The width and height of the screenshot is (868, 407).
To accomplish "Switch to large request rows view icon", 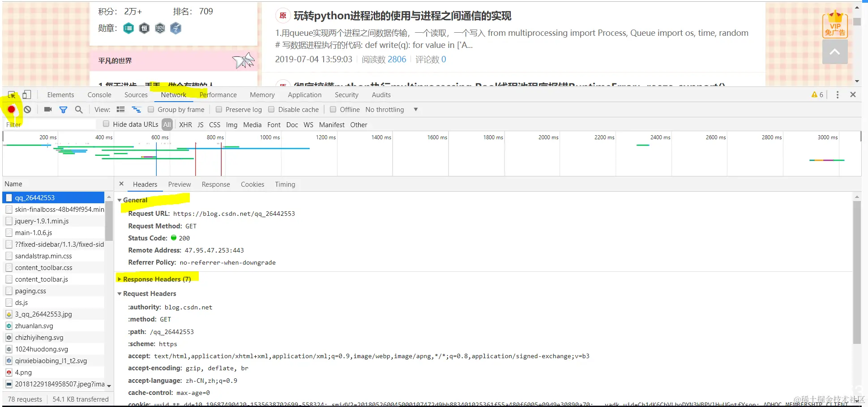I will (x=120, y=109).
